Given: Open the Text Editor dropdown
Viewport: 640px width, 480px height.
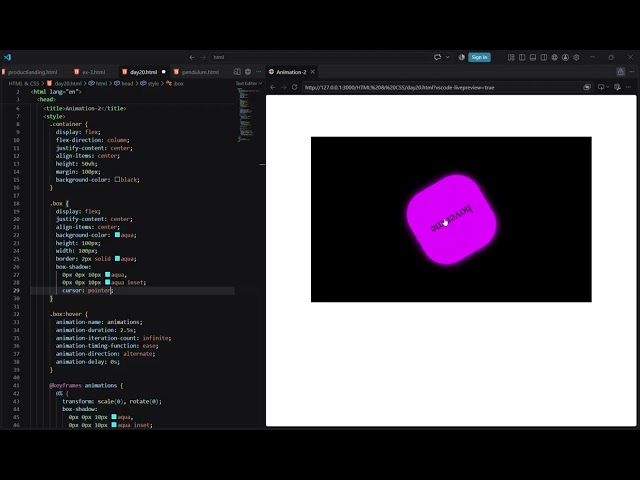Looking at the screenshot, I should [x=249, y=83].
